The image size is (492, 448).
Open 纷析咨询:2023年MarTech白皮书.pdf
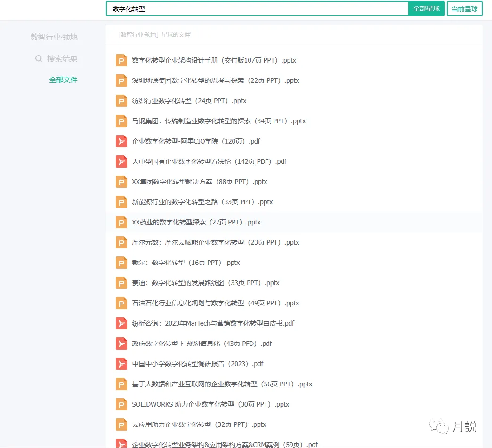213,323
